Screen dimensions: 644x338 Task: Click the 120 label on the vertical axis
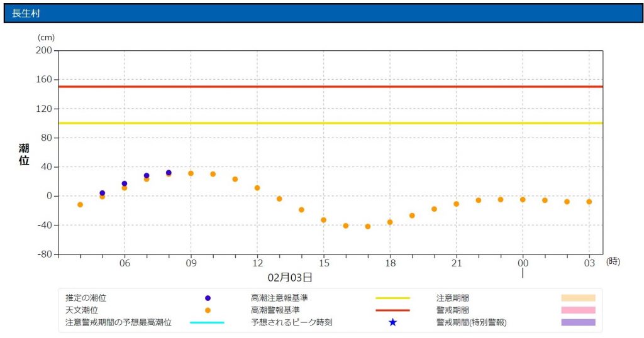coord(44,109)
